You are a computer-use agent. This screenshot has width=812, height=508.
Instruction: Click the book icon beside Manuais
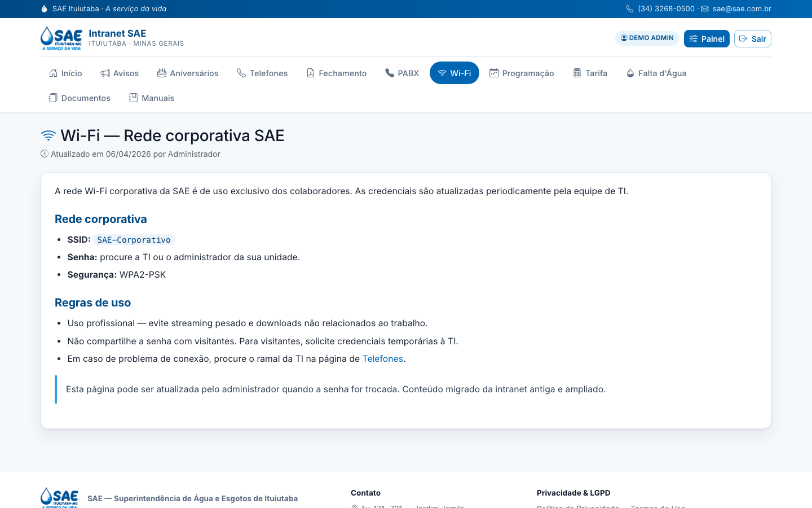click(133, 98)
